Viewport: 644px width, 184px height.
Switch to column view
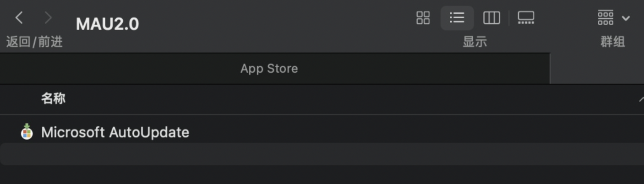pyautogui.click(x=491, y=18)
